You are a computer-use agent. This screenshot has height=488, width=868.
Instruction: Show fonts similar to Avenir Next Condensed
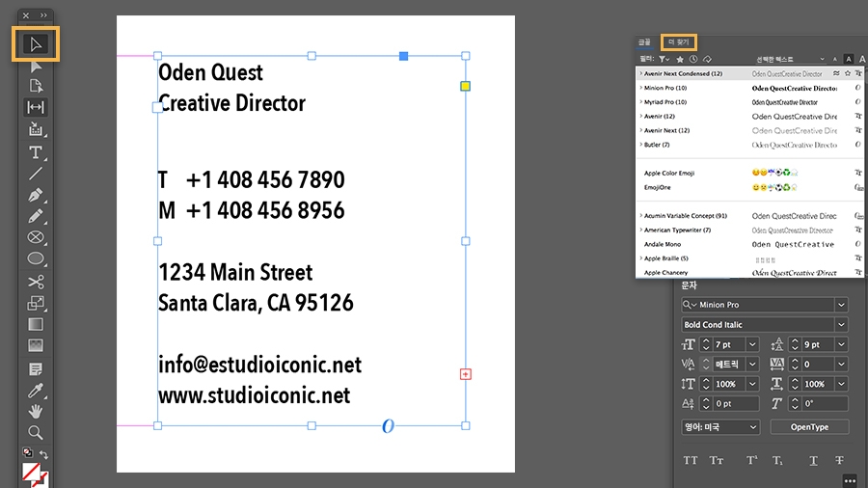[x=836, y=73]
